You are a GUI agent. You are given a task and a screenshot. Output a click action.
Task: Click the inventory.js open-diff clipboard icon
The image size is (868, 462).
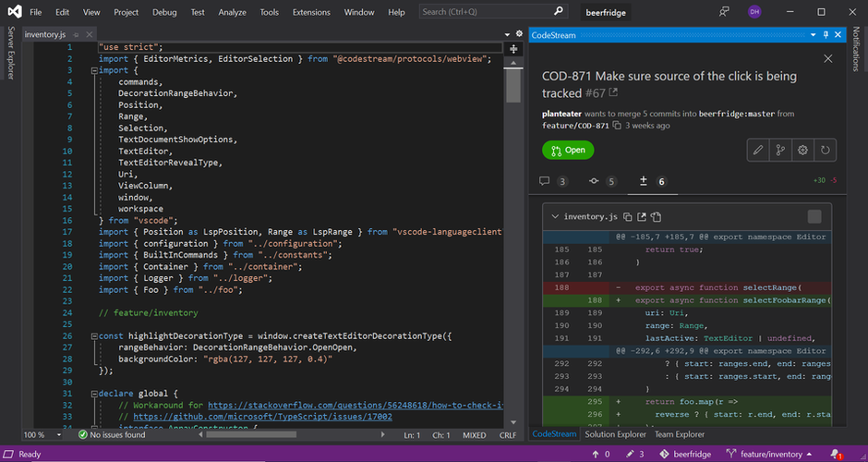(x=656, y=216)
